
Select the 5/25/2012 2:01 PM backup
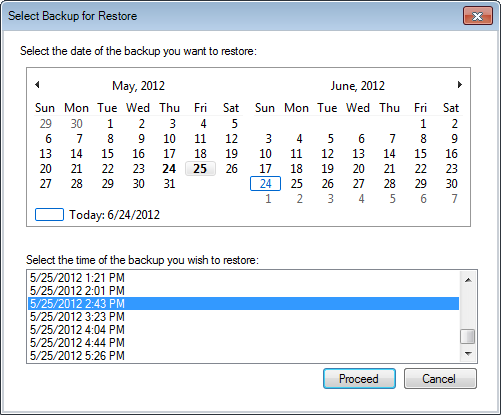pyautogui.click(x=244, y=291)
